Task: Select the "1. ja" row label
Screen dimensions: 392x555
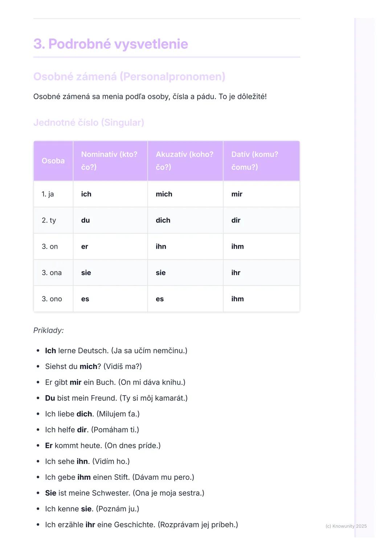Action: tap(48, 194)
